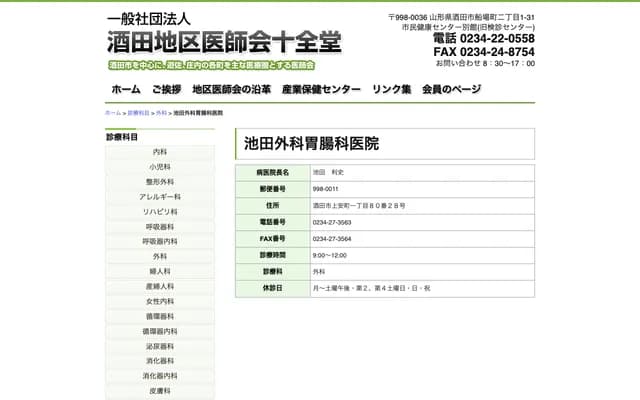Open the 婦人科 sidebar link
This screenshot has width=640, height=400.
click(x=160, y=271)
